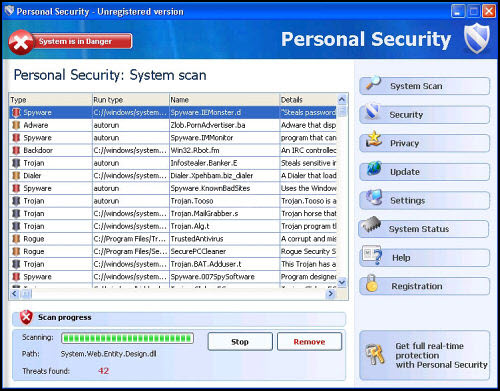Click the Security shield icon in sidebar
The image size is (500, 391).
coord(372,111)
